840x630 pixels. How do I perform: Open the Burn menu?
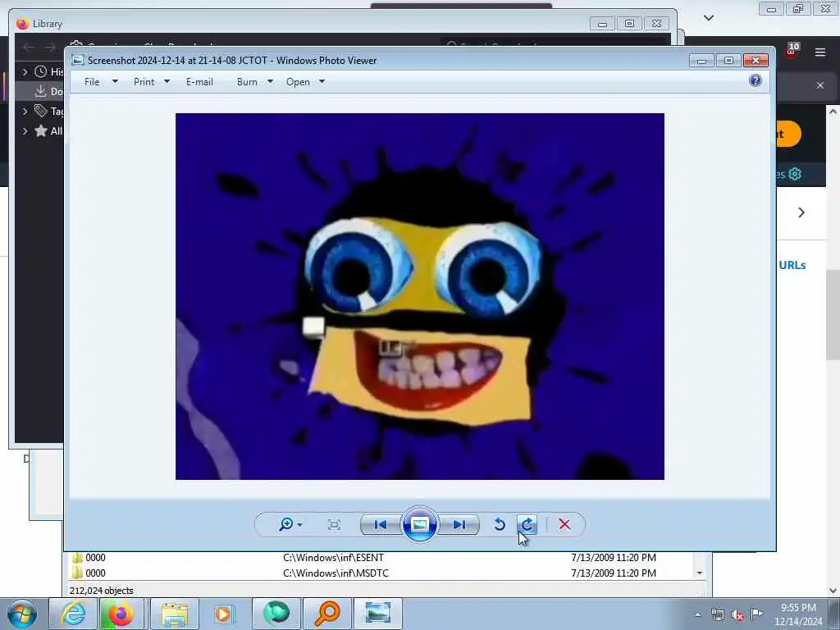(247, 82)
